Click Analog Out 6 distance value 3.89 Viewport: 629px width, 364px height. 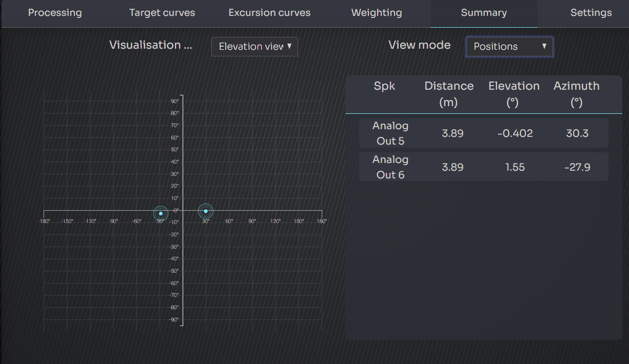click(453, 167)
